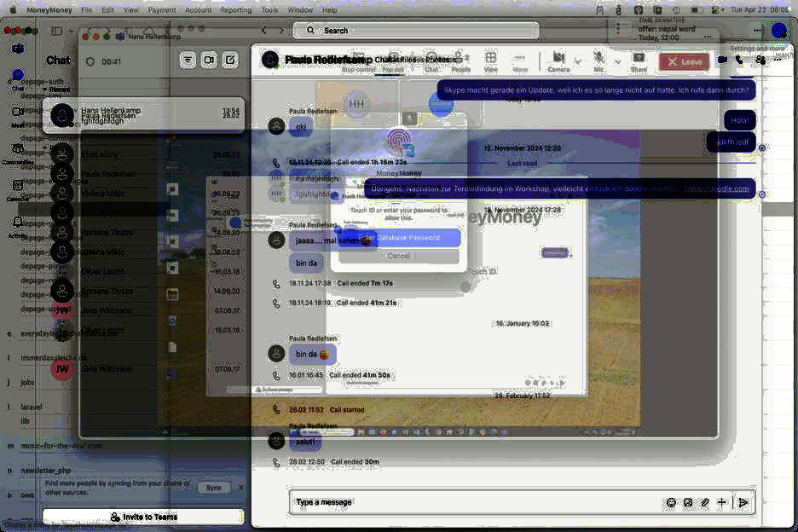Select immerdasgleiche.de in the account list
This screenshot has width=798, height=532.
tap(54, 358)
